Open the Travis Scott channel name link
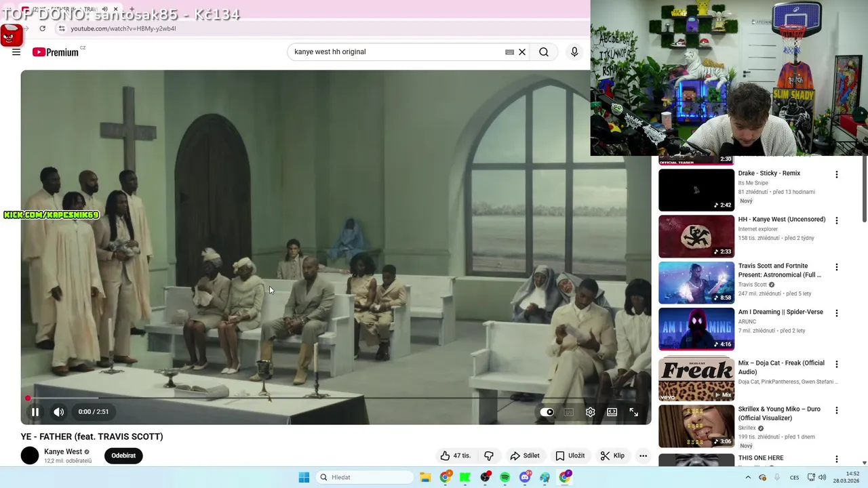Image resolution: width=868 pixels, height=488 pixels. (x=753, y=285)
